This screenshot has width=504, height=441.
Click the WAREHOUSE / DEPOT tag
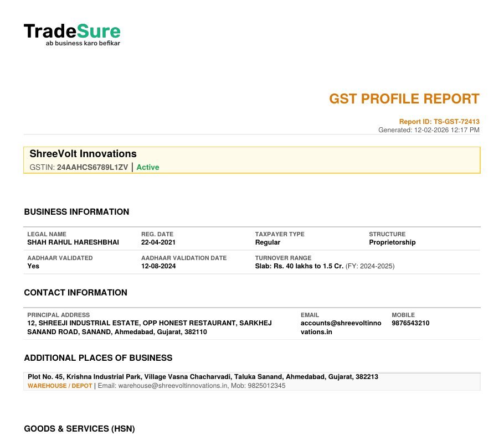[x=60, y=386]
